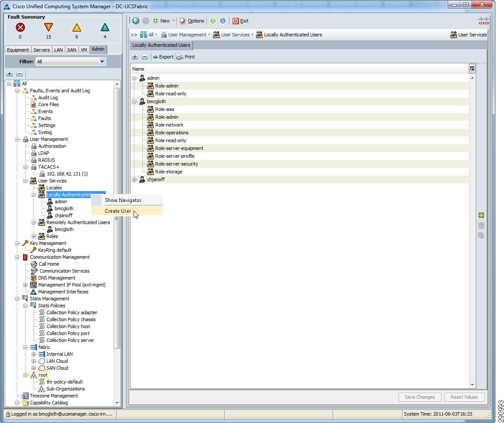This screenshot has width=504, height=423.
Task: Expand all nodes in the navigation tree
Action: point(10,74)
